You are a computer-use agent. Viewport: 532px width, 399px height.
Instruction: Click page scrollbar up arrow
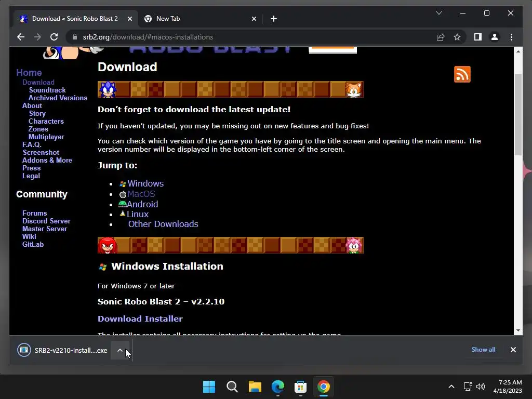pos(518,51)
